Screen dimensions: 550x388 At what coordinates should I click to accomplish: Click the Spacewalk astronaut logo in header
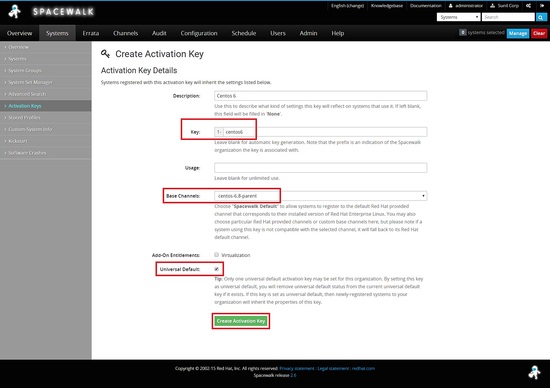coord(15,12)
